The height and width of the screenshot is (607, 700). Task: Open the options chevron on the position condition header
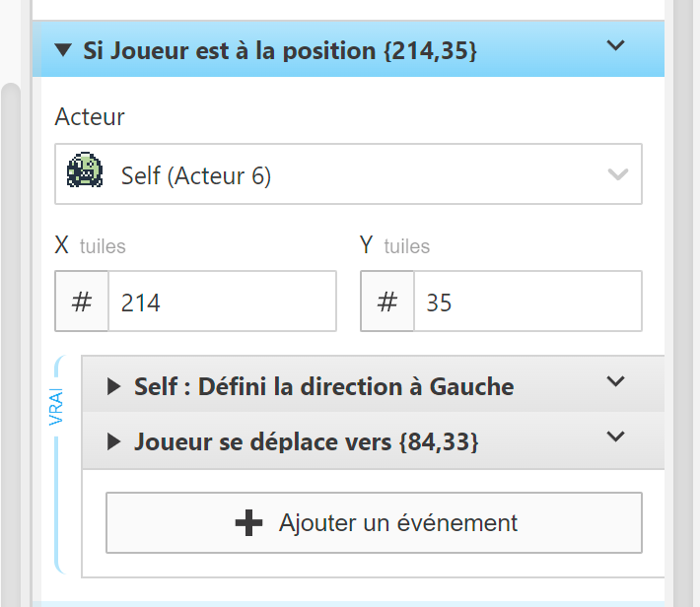pos(615,45)
